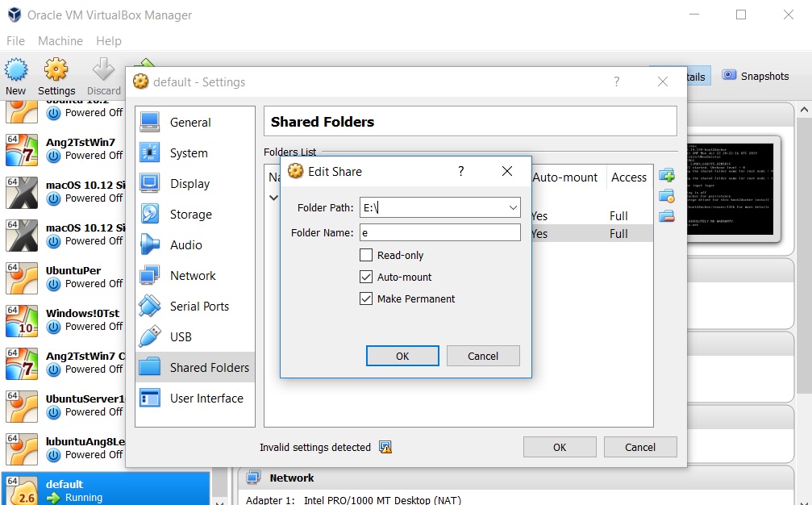Click the Folder Name input field
The width and height of the screenshot is (812, 505).
tap(440, 232)
